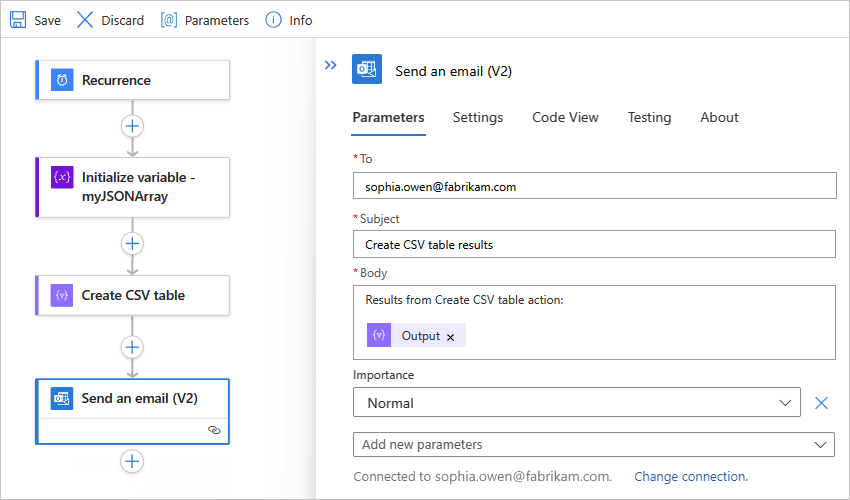This screenshot has width=850, height=500.
Task: Collapse the details pane with double chevron
Action: click(x=331, y=65)
